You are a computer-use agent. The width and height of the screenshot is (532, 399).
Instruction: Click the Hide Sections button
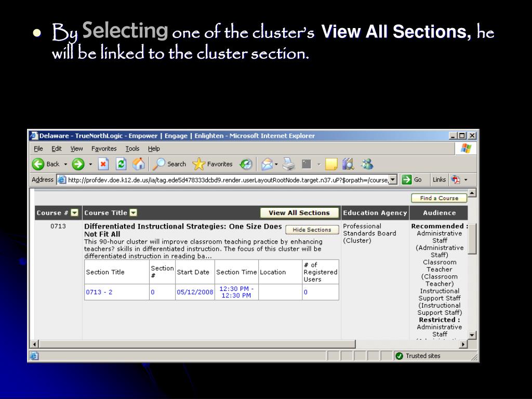pyautogui.click(x=312, y=230)
